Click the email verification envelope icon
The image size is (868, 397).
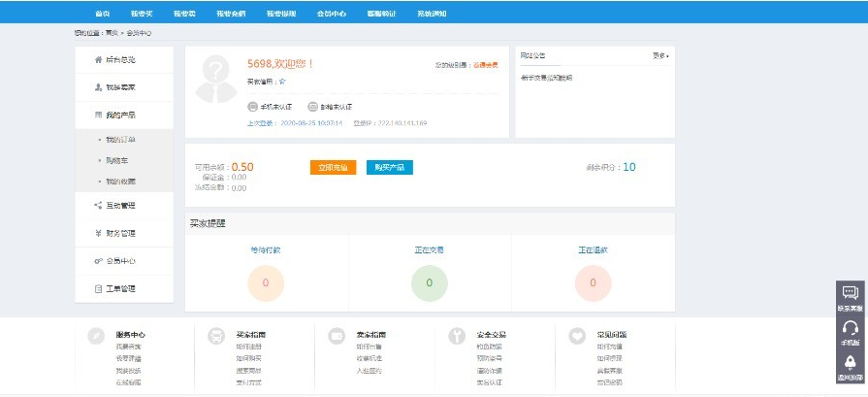pyautogui.click(x=312, y=107)
